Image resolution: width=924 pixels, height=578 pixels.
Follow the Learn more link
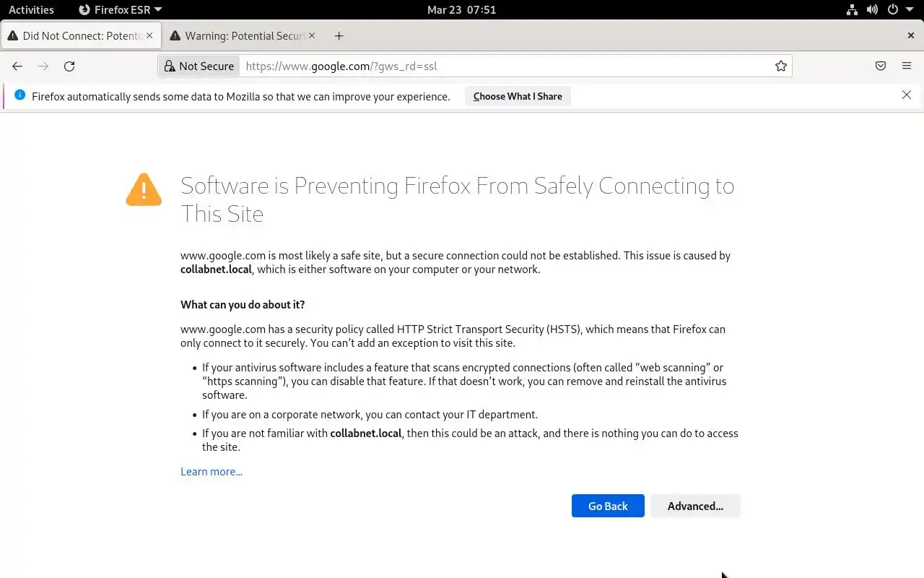pyautogui.click(x=212, y=472)
